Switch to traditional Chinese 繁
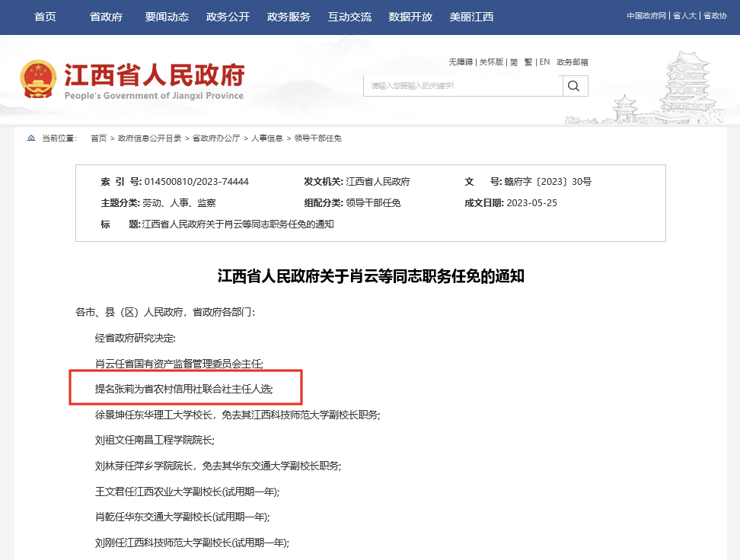Image resolution: width=740 pixels, height=560 pixels. (528, 62)
